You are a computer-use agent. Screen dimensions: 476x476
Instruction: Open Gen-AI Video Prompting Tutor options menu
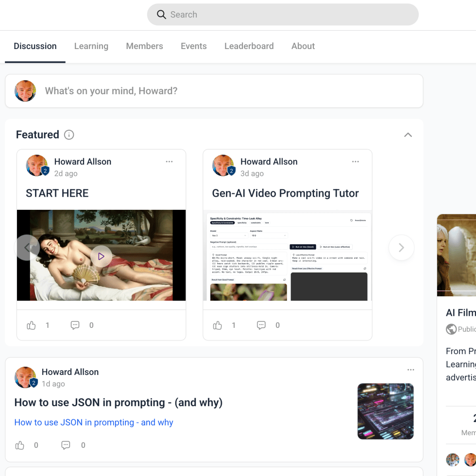click(x=356, y=162)
